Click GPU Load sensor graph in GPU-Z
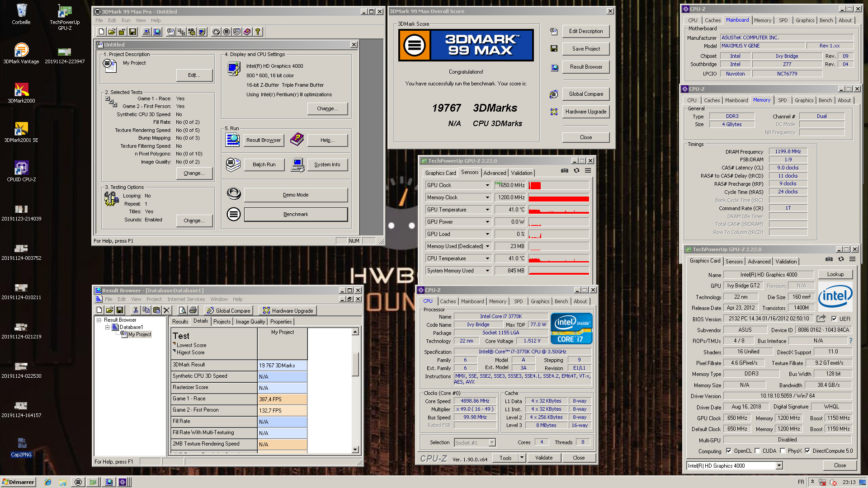This screenshot has width=868, height=488. coord(559,234)
